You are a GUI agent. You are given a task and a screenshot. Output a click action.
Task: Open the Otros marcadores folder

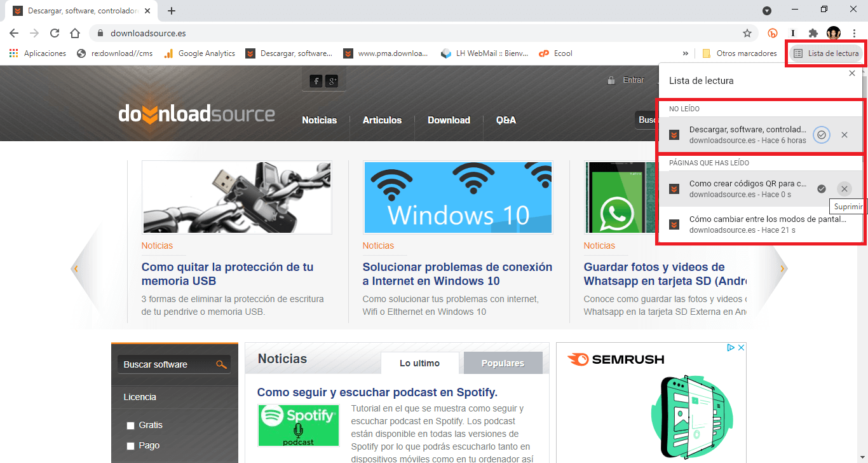coord(740,53)
